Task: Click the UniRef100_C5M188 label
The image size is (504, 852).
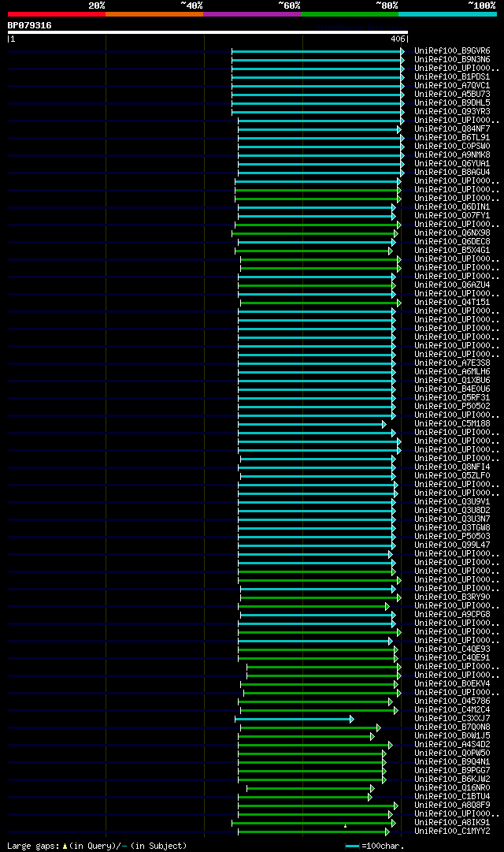Action: 452,424
